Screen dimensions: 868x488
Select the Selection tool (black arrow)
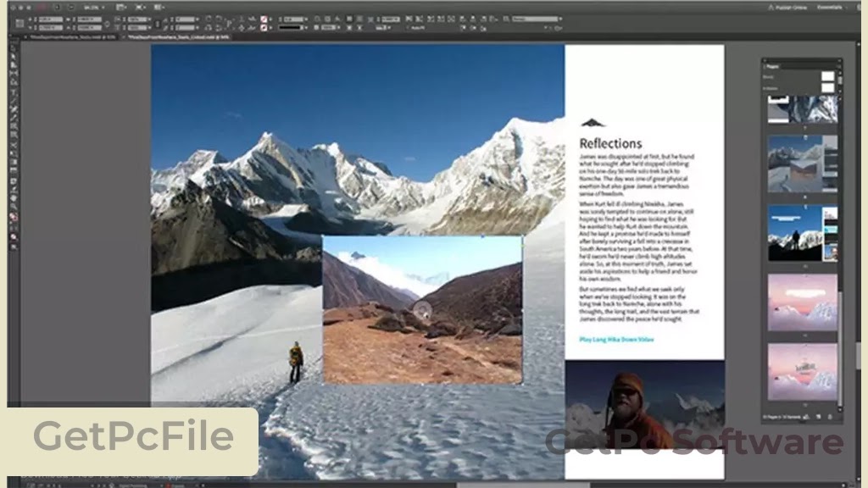point(14,48)
